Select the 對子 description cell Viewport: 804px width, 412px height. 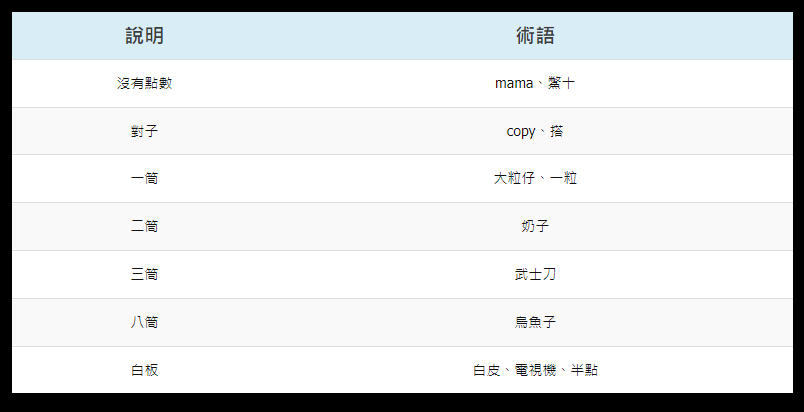[144, 131]
